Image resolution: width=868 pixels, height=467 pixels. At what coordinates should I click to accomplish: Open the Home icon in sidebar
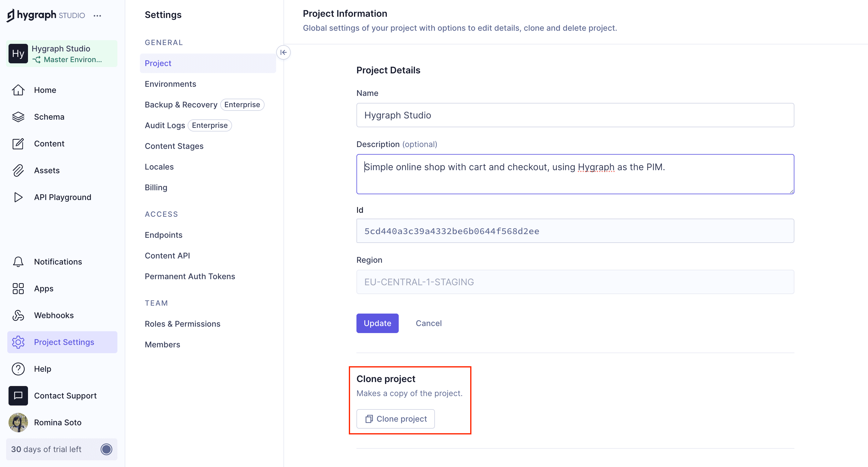tap(18, 90)
